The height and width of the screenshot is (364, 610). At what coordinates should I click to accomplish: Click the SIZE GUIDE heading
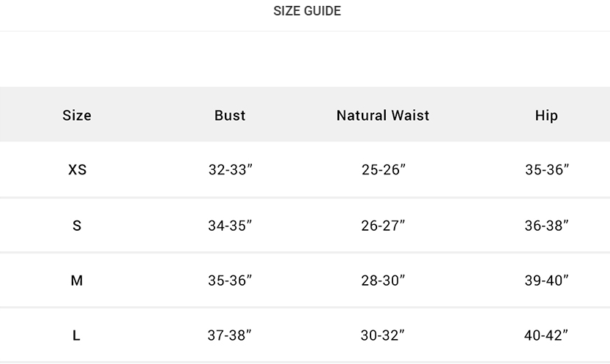point(307,11)
